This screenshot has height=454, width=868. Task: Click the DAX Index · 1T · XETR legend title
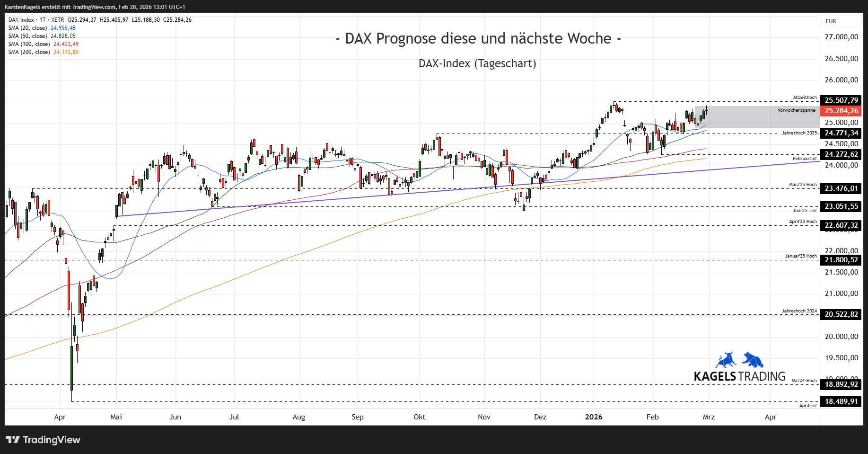point(36,20)
